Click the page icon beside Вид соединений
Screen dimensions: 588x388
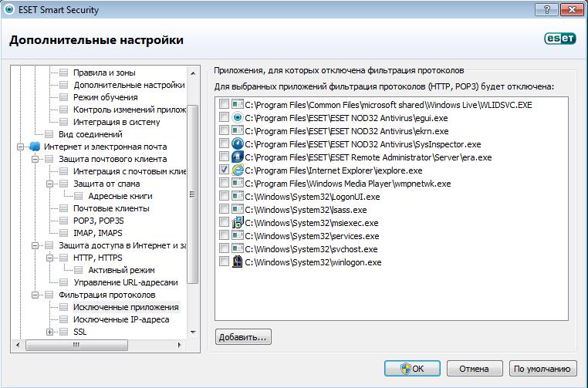pyautogui.click(x=49, y=134)
